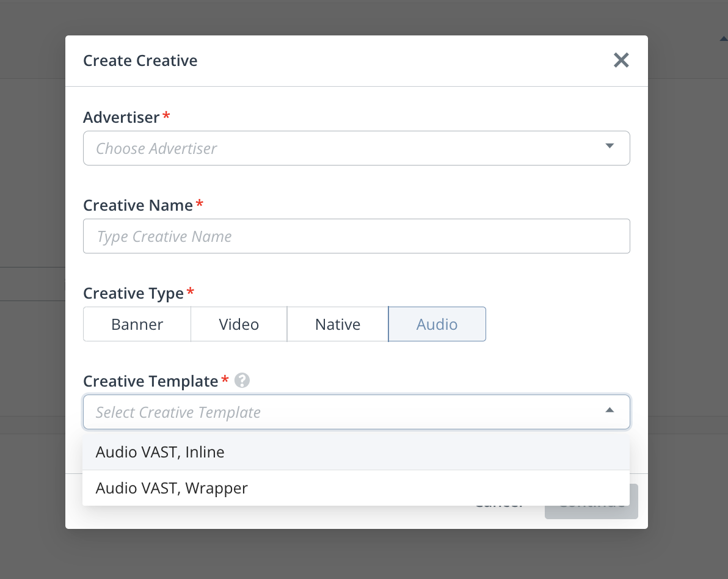Image resolution: width=728 pixels, height=579 pixels.
Task: Select Audio creative type
Action: (437, 324)
